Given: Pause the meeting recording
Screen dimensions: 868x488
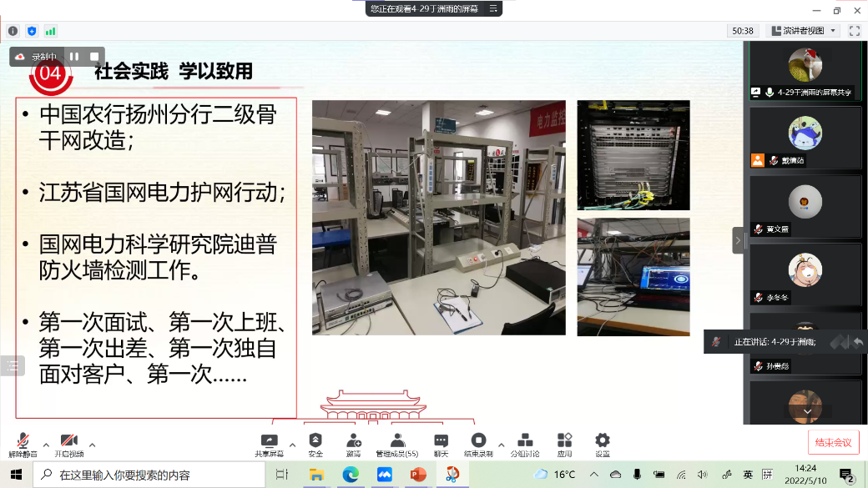Looking at the screenshot, I should point(74,57).
